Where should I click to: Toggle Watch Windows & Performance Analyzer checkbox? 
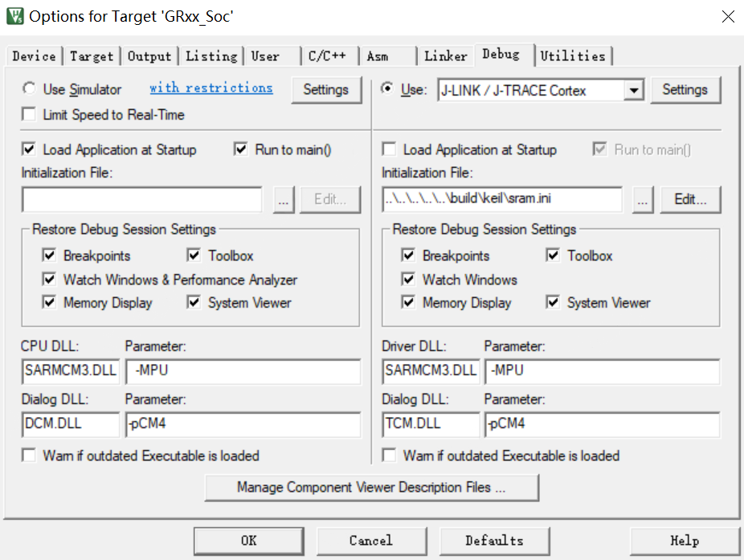[49, 279]
